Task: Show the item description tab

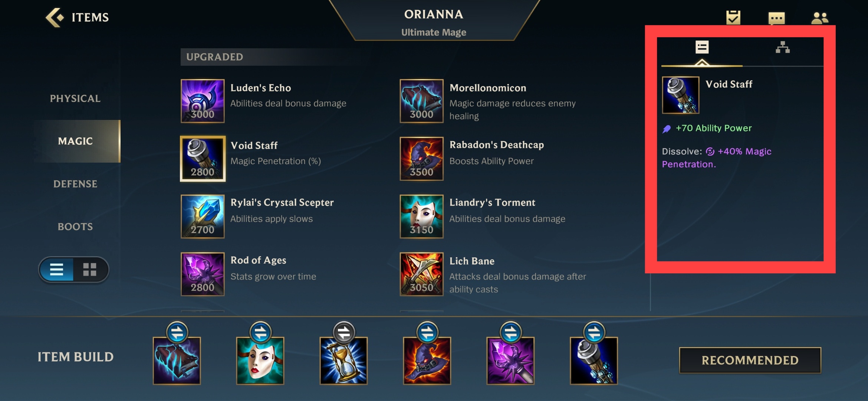Action: point(702,48)
